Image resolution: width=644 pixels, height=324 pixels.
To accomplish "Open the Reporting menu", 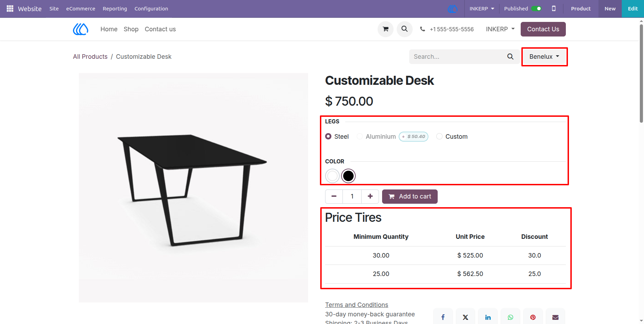I will pyautogui.click(x=115, y=8).
